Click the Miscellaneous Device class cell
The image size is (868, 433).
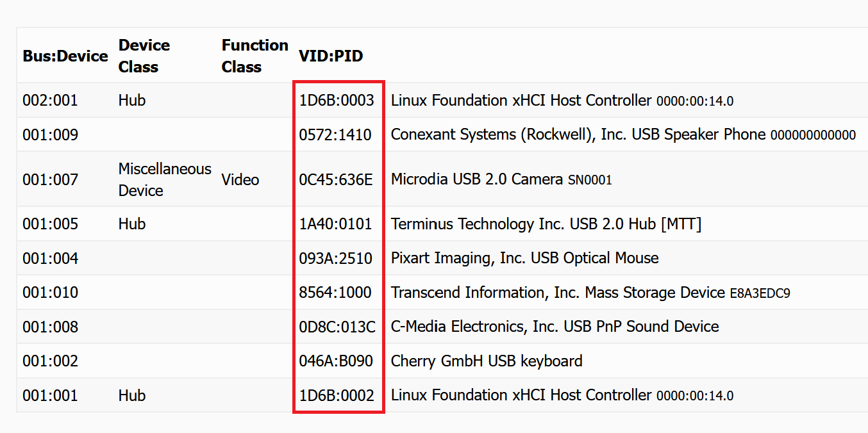(x=165, y=179)
